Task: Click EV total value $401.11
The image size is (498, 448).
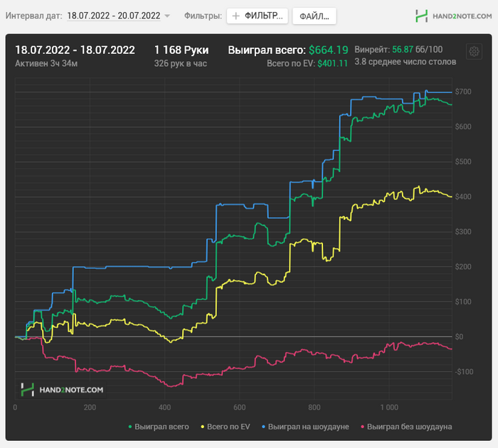Action: tap(332, 63)
